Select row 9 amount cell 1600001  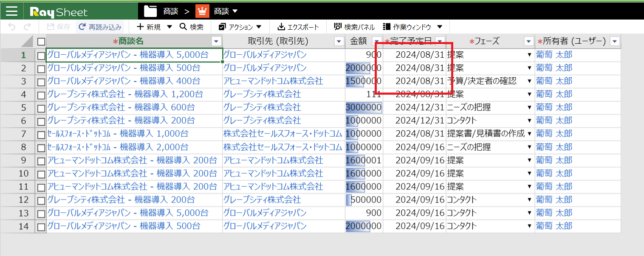point(364,160)
